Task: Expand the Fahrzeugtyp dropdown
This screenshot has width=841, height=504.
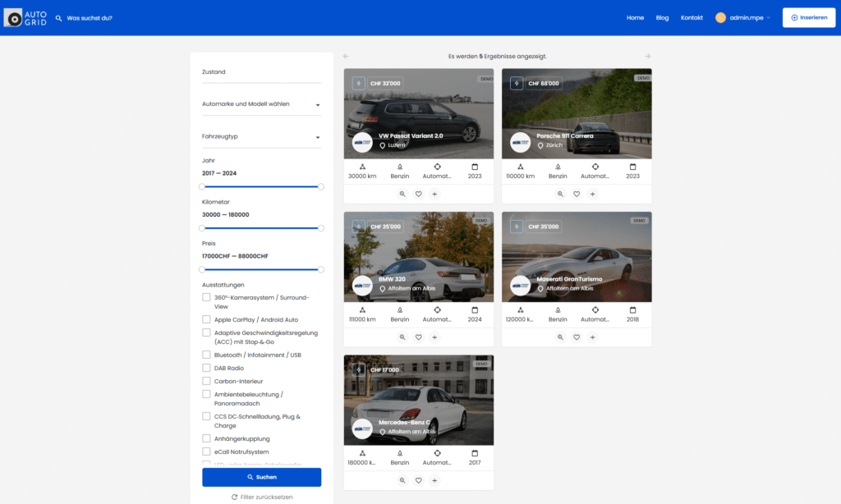Action: point(260,135)
